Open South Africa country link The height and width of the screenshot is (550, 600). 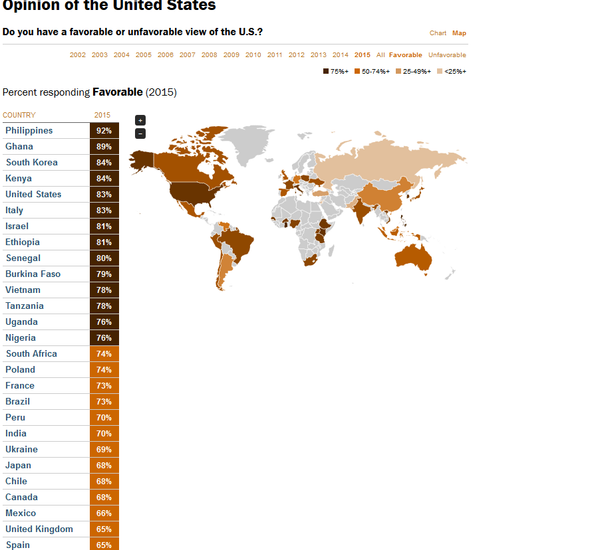[31, 354]
